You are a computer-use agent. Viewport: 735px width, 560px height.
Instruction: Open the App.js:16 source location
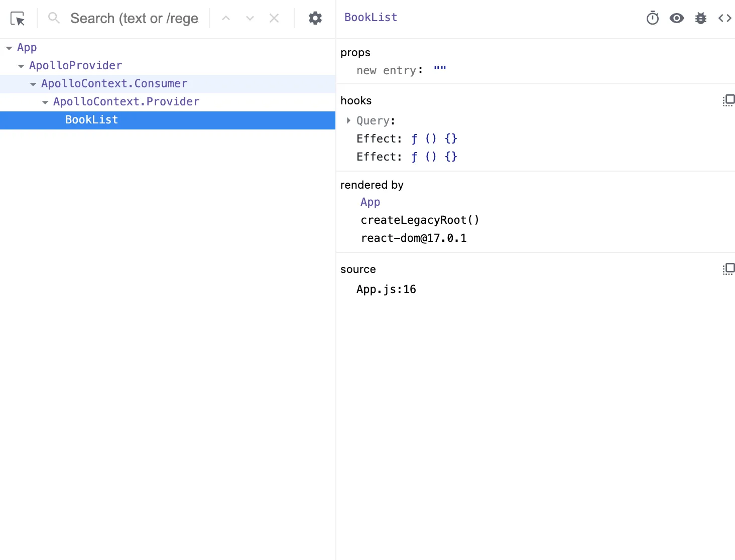[386, 290]
